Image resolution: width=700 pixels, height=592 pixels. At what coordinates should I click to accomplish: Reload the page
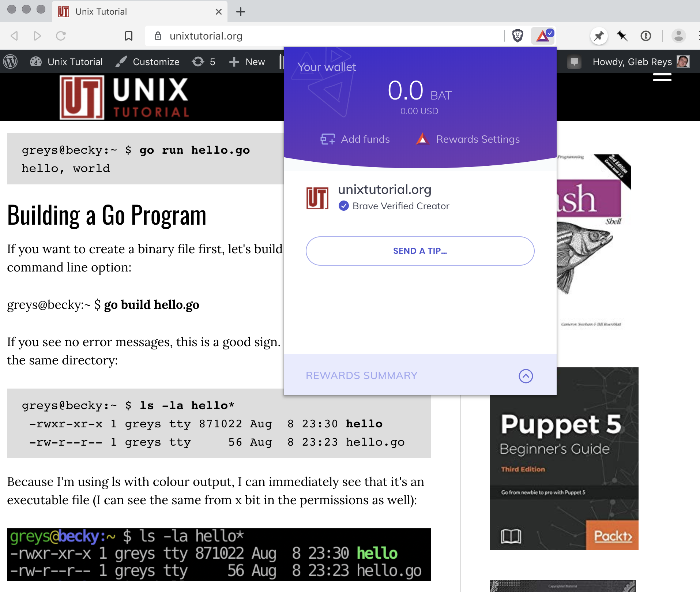tap(61, 36)
